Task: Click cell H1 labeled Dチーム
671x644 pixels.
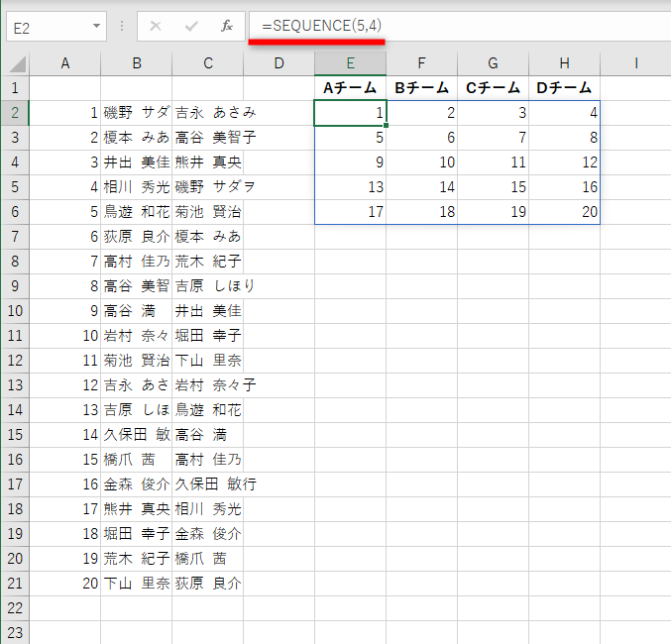Action: (564, 88)
